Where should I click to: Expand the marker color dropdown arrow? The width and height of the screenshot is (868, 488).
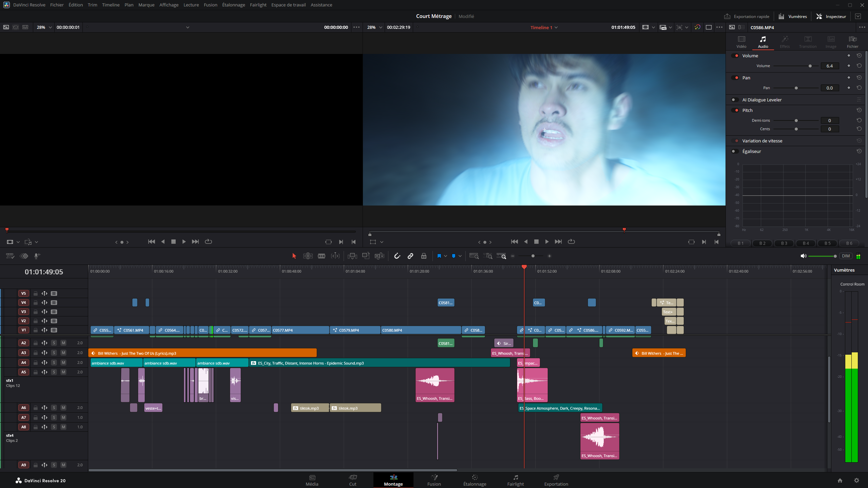460,256
